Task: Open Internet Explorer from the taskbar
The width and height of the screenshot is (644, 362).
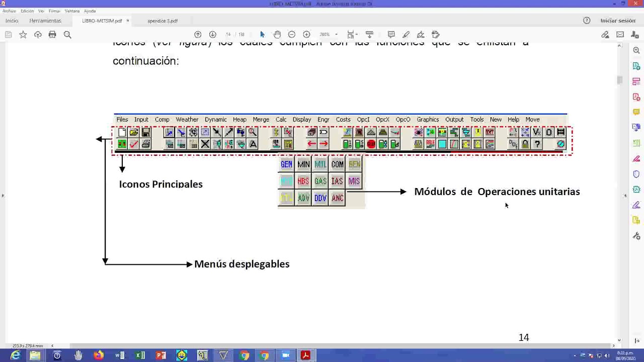Action: click(x=16, y=355)
